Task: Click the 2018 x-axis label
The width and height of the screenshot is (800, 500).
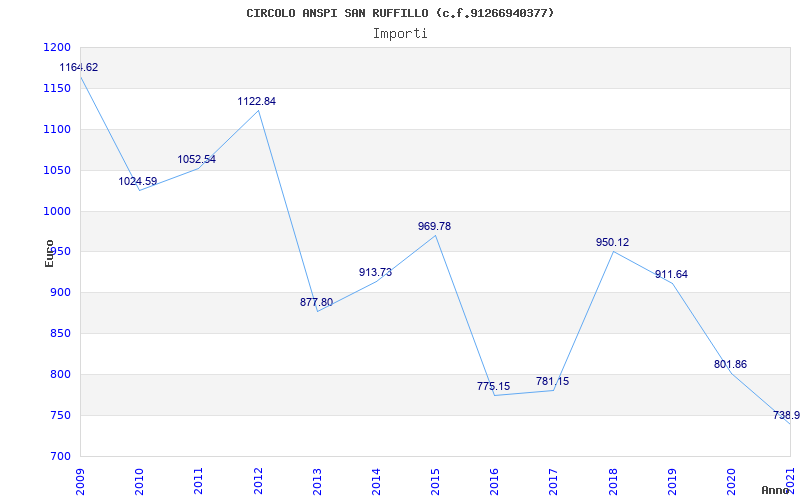Action: point(613,481)
